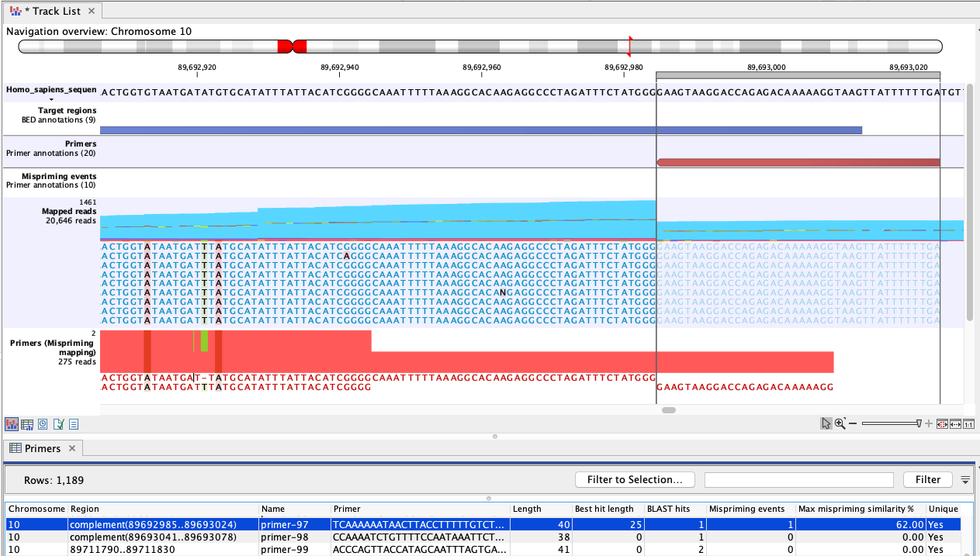Close the Primers tab

click(x=71, y=448)
